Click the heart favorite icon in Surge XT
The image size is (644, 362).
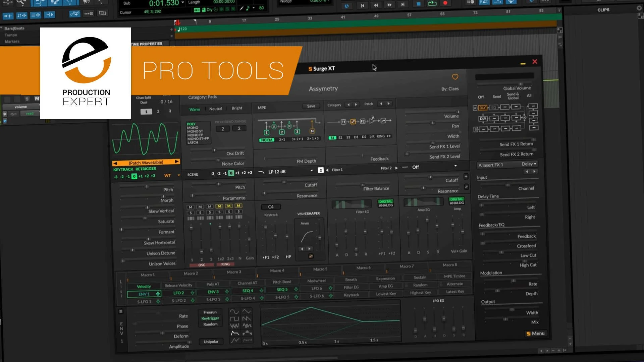(455, 77)
